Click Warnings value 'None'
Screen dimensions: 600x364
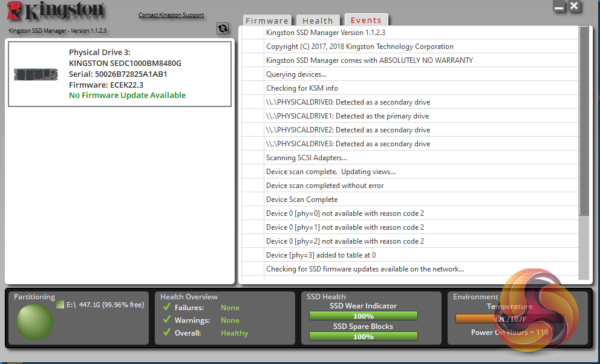pyautogui.click(x=230, y=320)
